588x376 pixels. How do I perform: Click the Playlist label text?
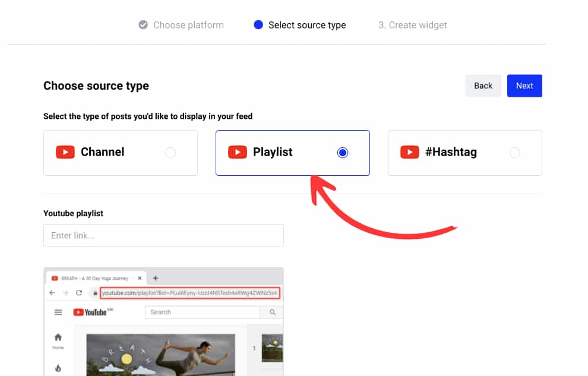pyautogui.click(x=273, y=152)
